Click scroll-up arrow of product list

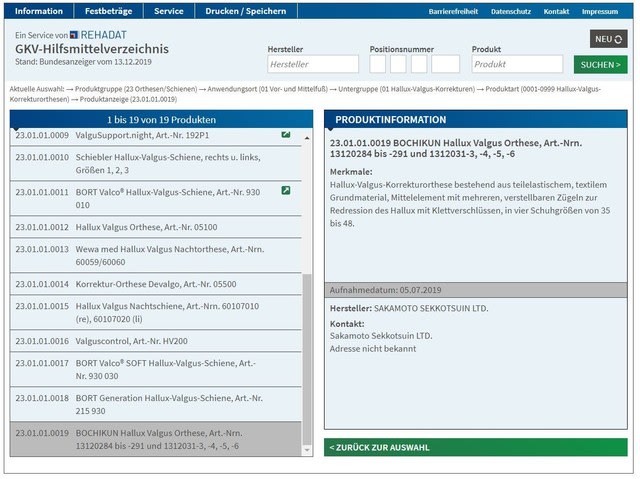307,138
